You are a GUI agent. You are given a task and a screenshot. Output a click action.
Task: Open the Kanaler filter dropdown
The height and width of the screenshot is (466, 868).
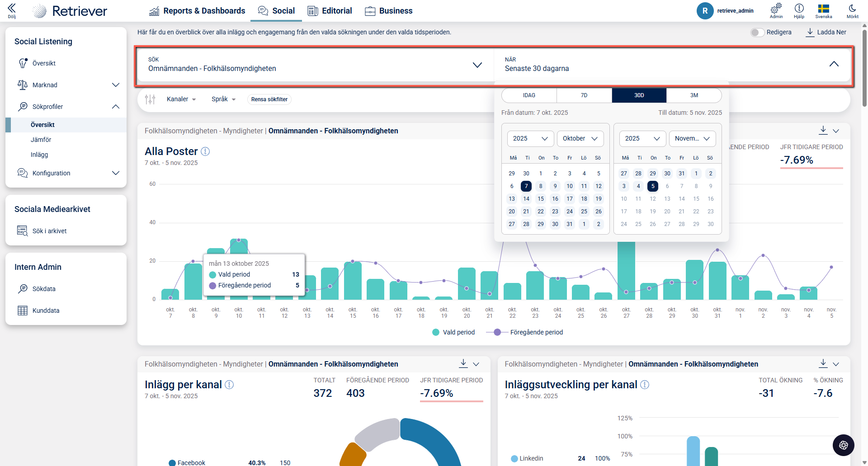(181, 99)
